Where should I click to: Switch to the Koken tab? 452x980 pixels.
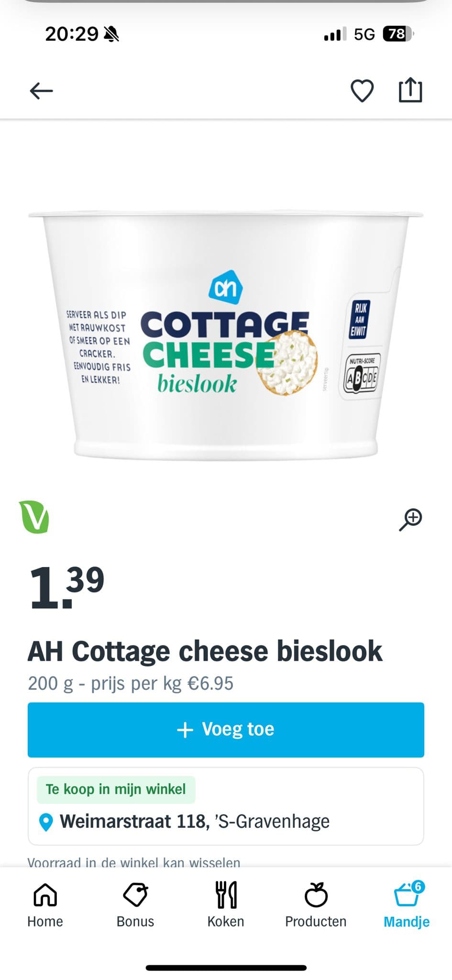point(226,904)
